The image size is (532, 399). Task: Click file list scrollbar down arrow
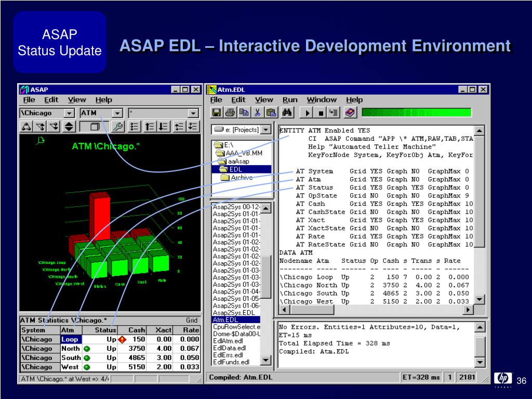pos(266,361)
